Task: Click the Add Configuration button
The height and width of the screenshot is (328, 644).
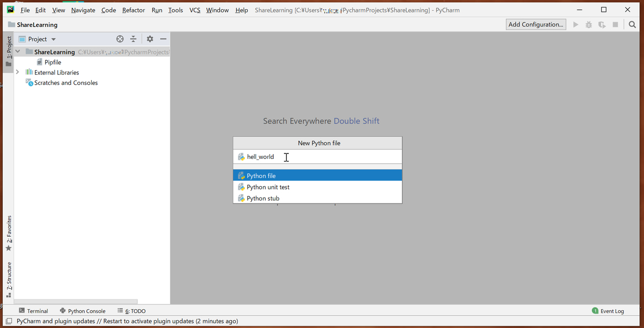Action: 536,24
